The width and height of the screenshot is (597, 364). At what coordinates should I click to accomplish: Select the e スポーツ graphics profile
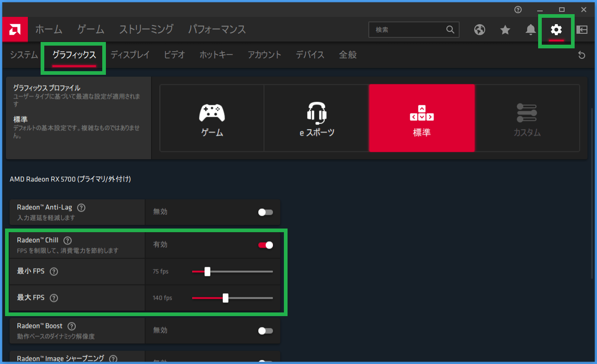[x=317, y=118]
